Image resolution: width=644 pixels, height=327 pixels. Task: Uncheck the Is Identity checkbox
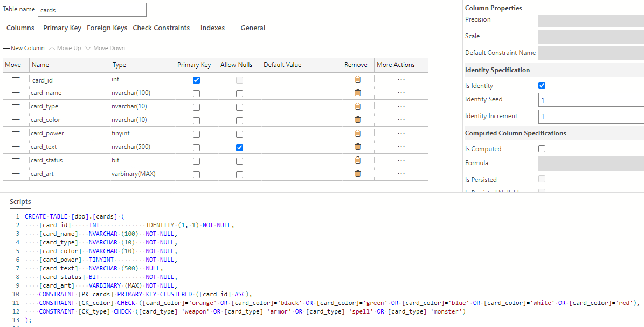point(542,86)
